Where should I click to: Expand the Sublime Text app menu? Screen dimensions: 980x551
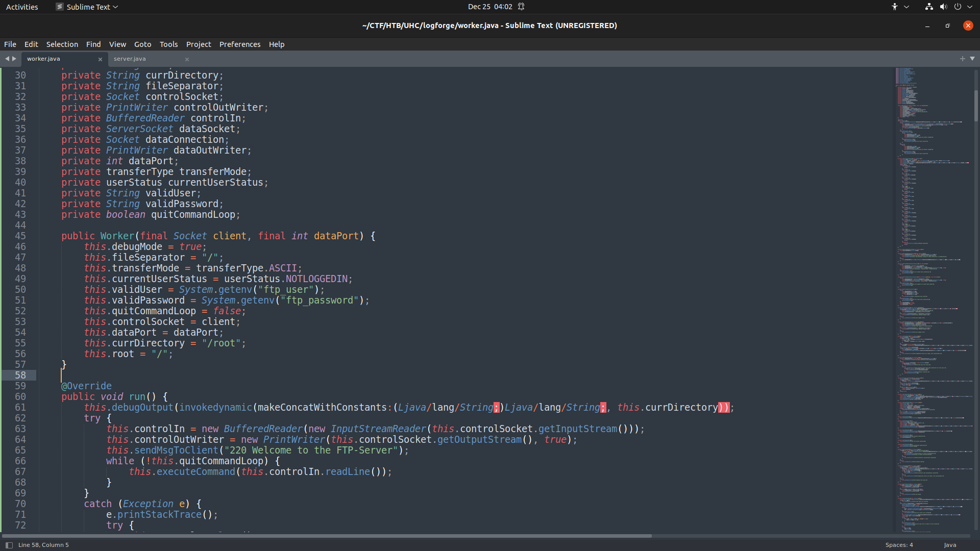[x=87, y=7]
